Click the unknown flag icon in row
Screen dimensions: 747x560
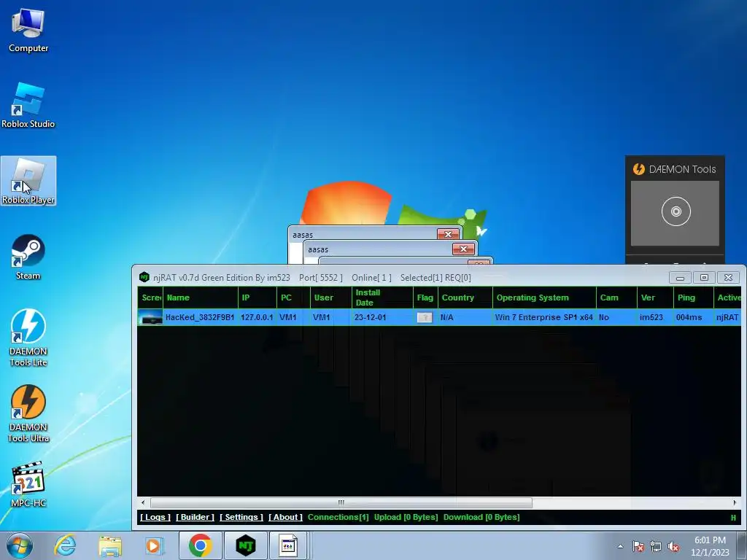coord(425,317)
